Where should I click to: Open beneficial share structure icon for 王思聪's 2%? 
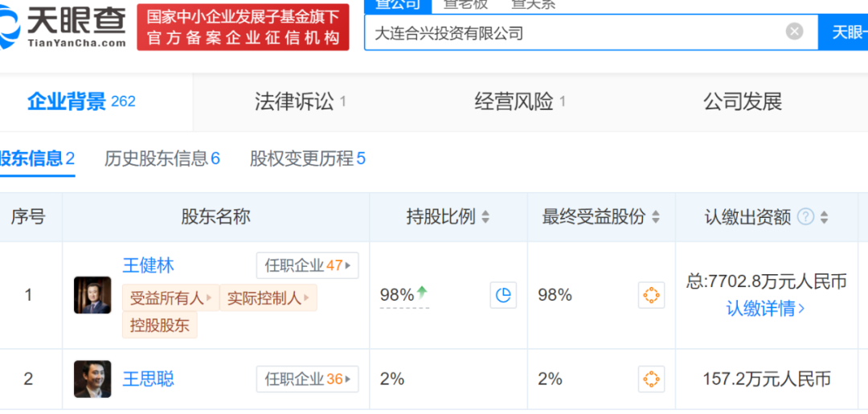[x=652, y=379]
